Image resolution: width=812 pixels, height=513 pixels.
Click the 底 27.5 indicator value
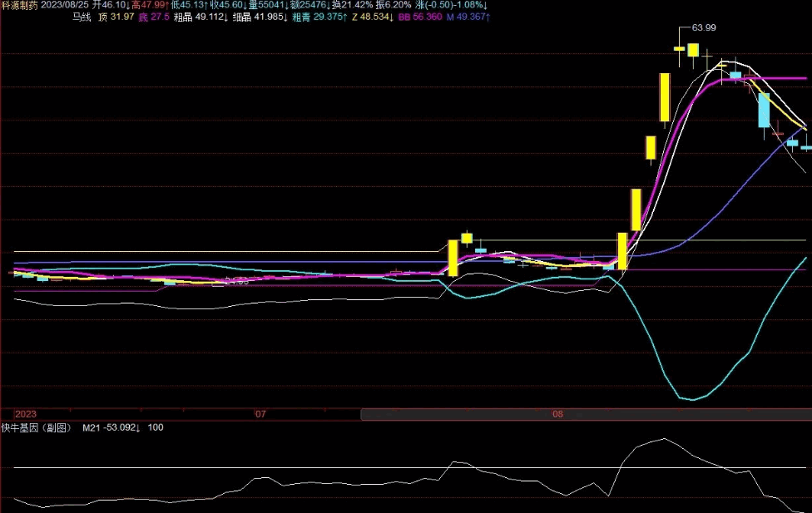tap(154, 17)
